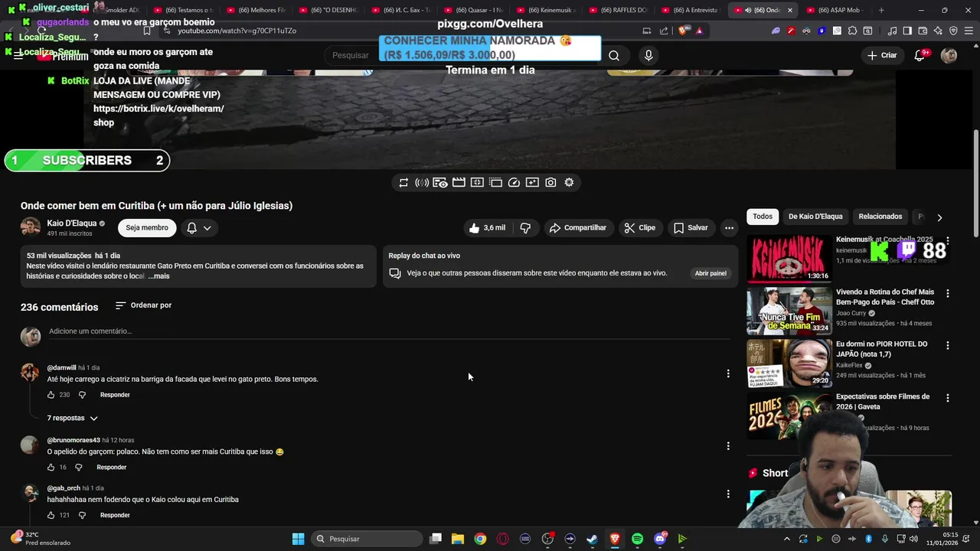Open the Brave hamburger main menu
980x551 pixels.
pos(969,31)
